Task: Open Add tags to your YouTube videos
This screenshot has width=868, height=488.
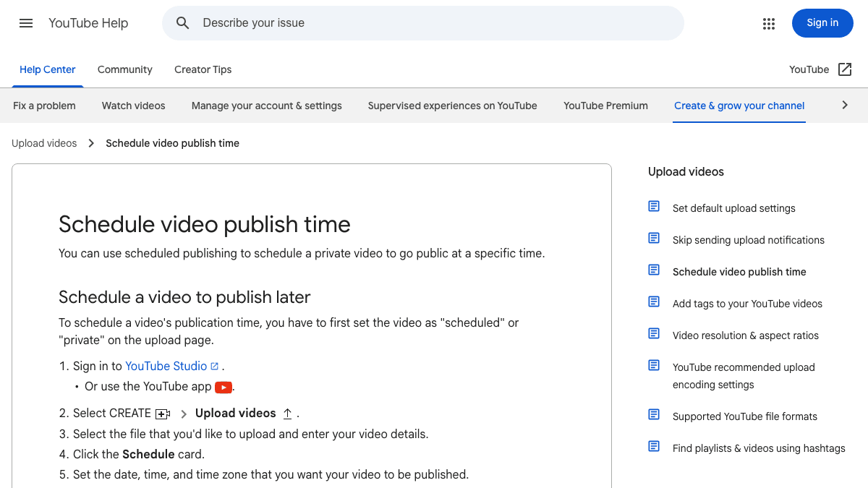Action: pos(747,304)
